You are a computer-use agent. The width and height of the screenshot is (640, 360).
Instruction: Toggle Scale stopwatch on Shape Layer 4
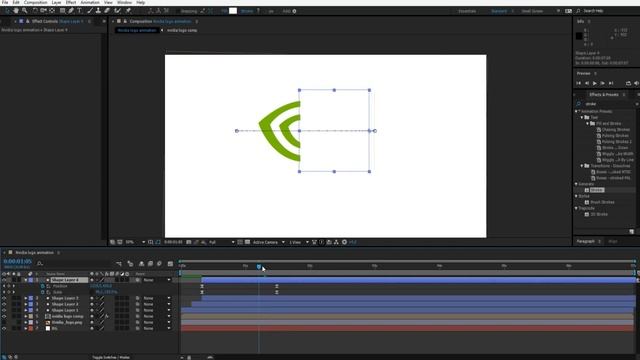click(42, 292)
